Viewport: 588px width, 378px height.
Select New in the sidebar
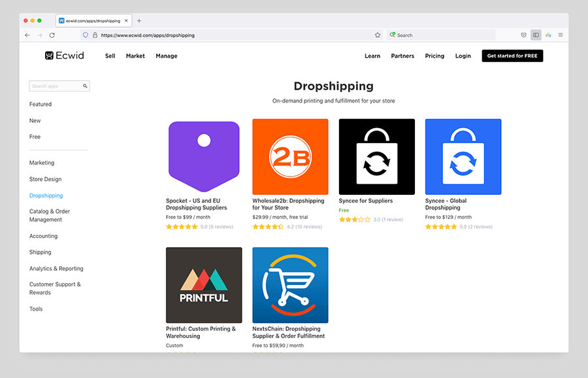(x=35, y=120)
